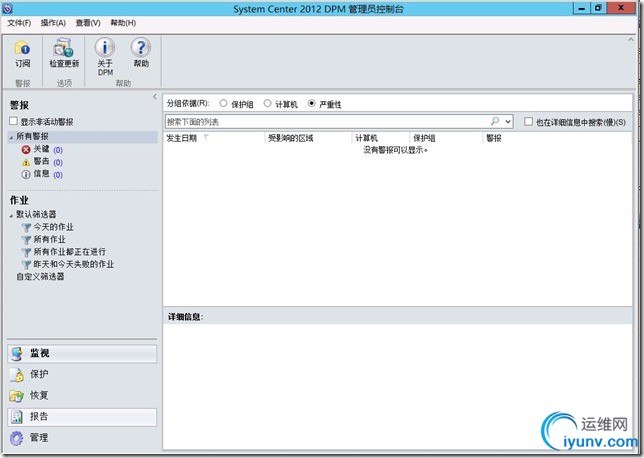Click the 警报 column header
The width and height of the screenshot is (644, 458).
pos(494,138)
